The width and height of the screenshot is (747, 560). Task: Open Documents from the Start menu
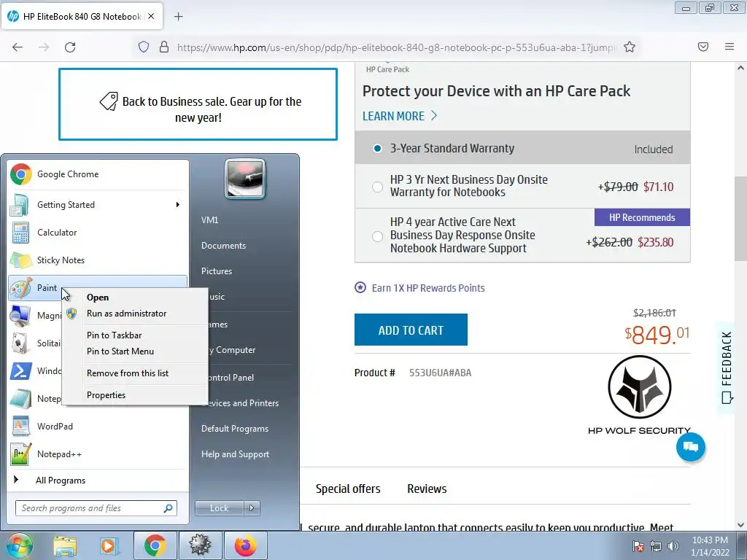pos(223,246)
